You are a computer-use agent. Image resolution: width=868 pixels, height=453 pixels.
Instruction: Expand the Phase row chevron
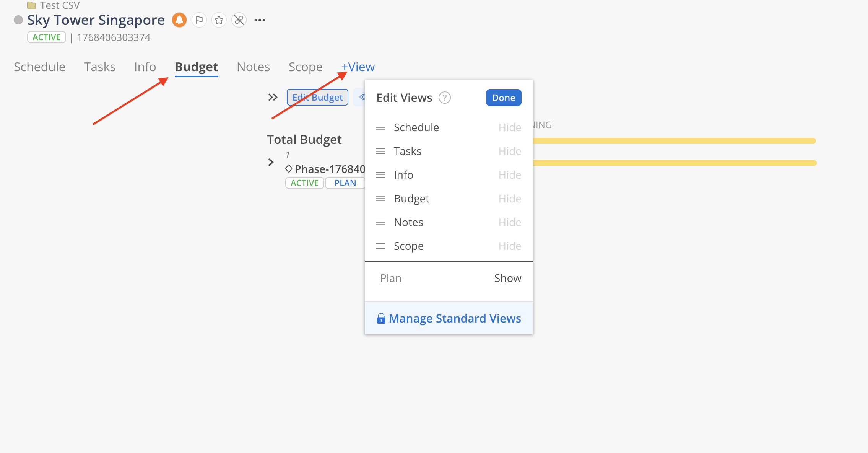pos(271,162)
